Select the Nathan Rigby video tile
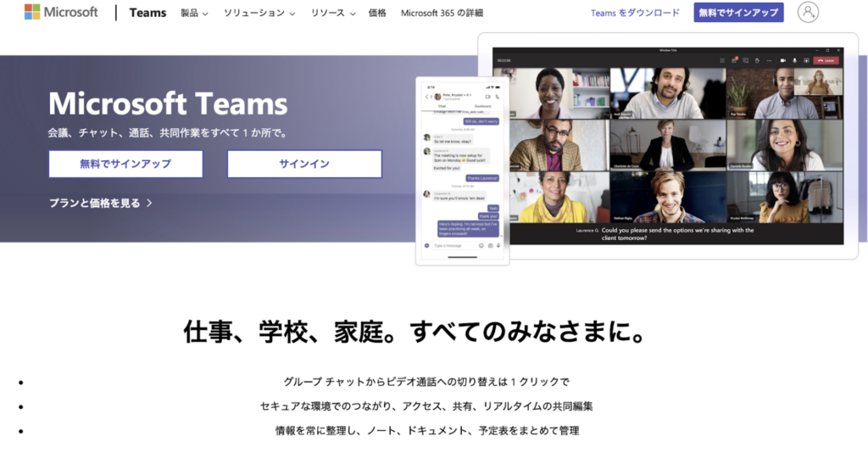868x470 pixels. 668,198
